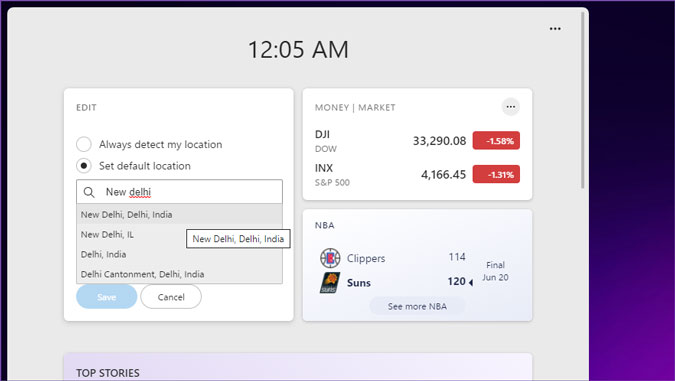
Task: Open Money Market card options menu
Action: [511, 107]
